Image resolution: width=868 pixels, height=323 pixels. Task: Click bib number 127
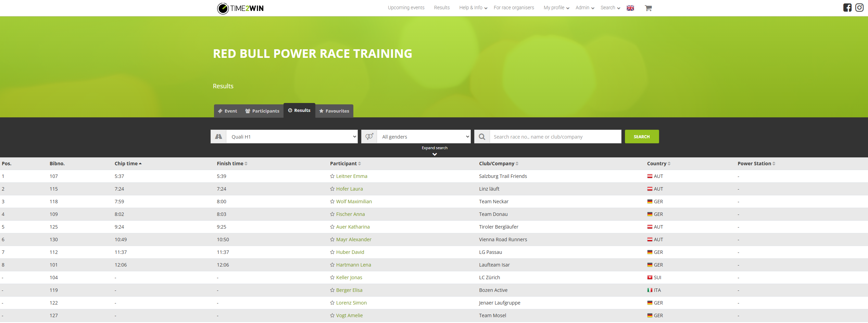[x=54, y=315]
